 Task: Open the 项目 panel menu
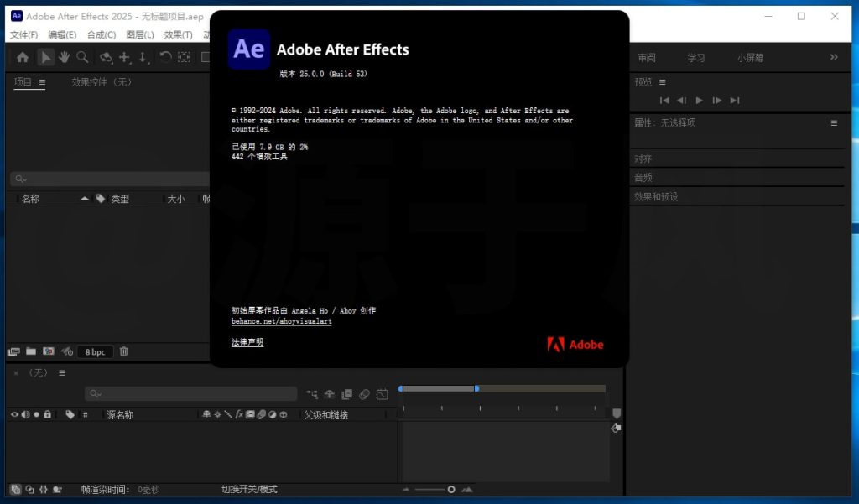point(42,82)
